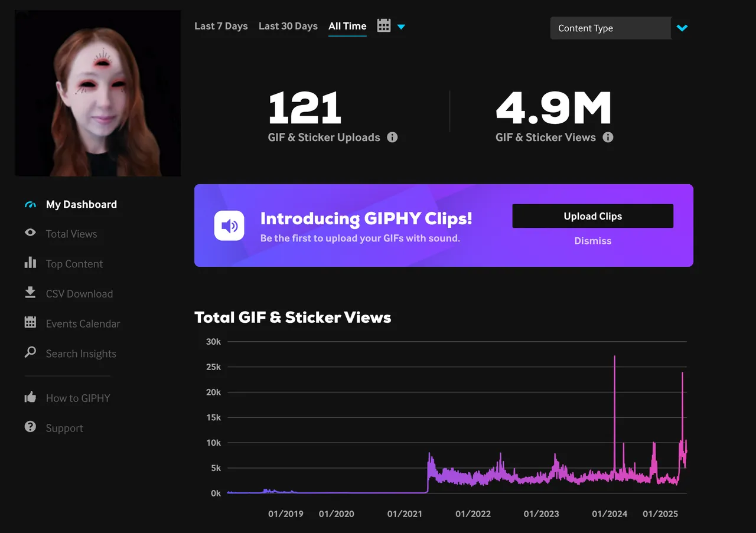Click the speaker icon in GIPHY Clips banner

229,225
